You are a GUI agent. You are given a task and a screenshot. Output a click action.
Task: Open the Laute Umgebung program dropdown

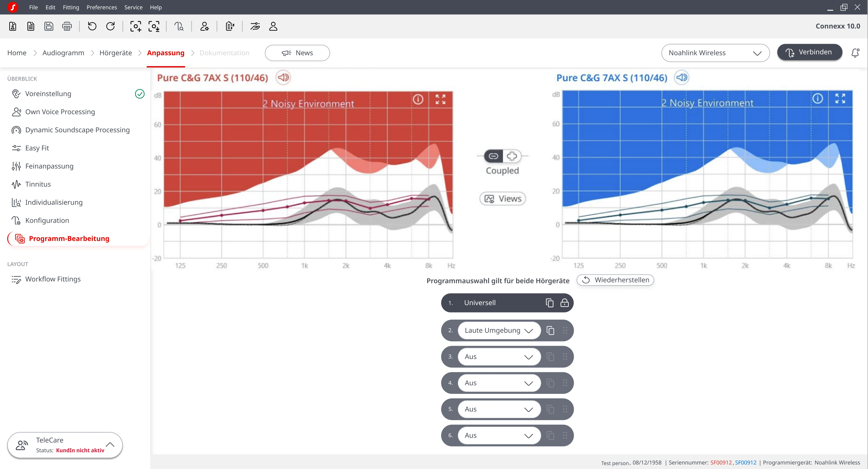tap(499, 331)
